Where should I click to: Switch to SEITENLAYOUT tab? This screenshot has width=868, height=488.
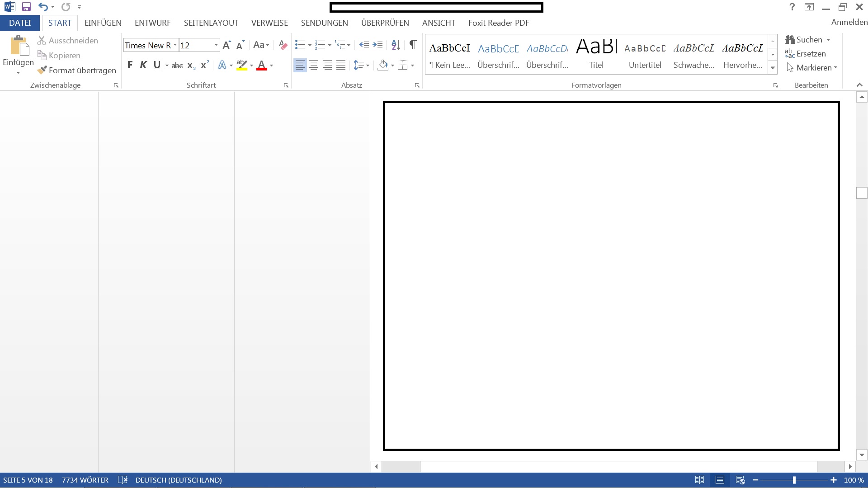(211, 23)
